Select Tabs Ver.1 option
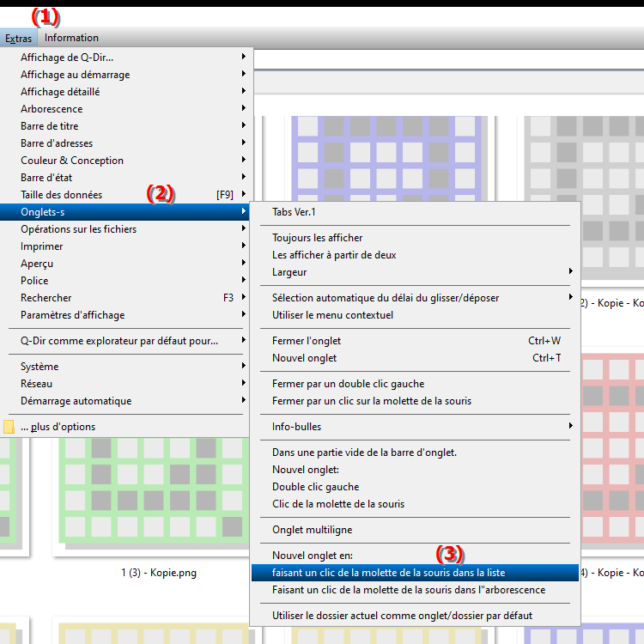Image resolution: width=644 pixels, height=644 pixels. click(416, 212)
